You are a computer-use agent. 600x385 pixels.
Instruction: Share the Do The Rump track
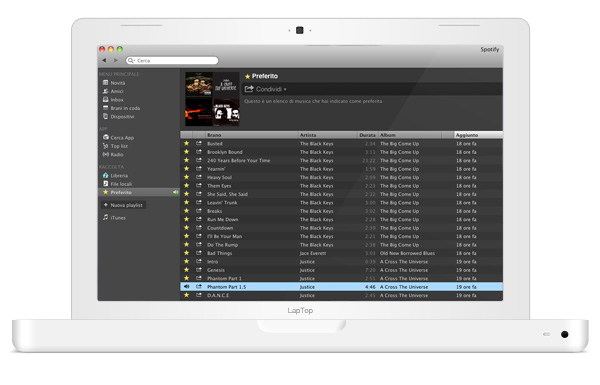tap(199, 245)
